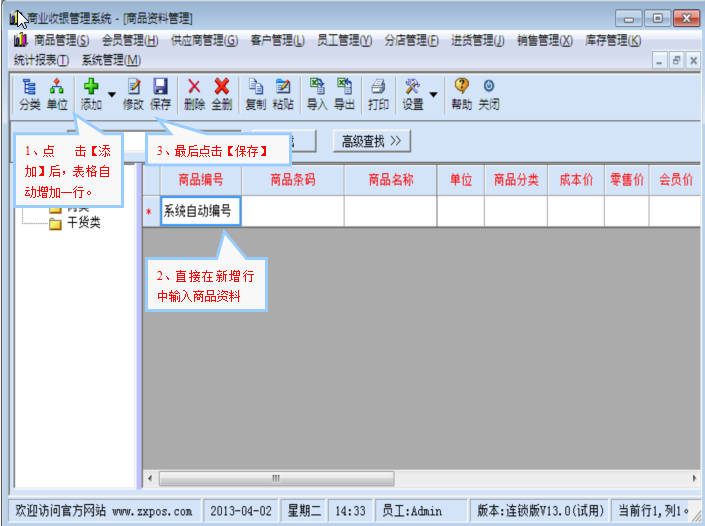Expand the dropdown arrow beside 添加
705x526 pixels.
click(112, 96)
